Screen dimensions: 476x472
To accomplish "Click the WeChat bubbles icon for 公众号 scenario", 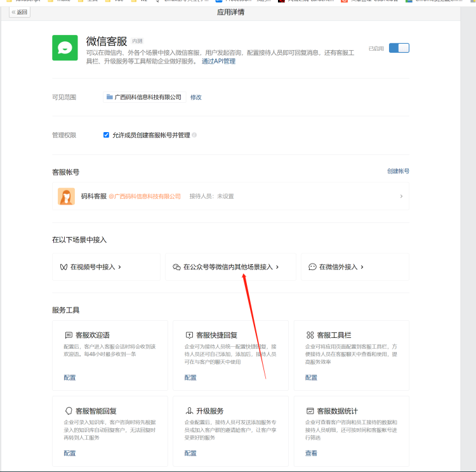I will point(176,267).
